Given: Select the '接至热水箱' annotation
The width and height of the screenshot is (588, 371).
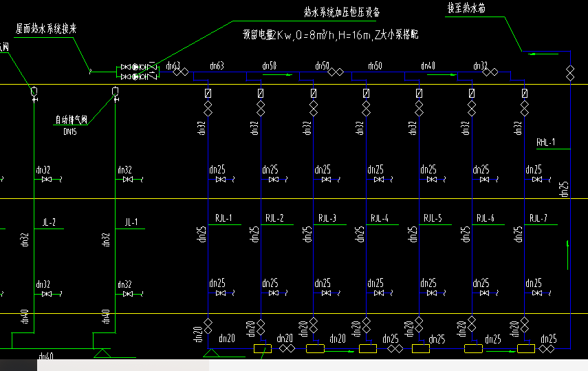Looking at the screenshot, I should point(466,8).
